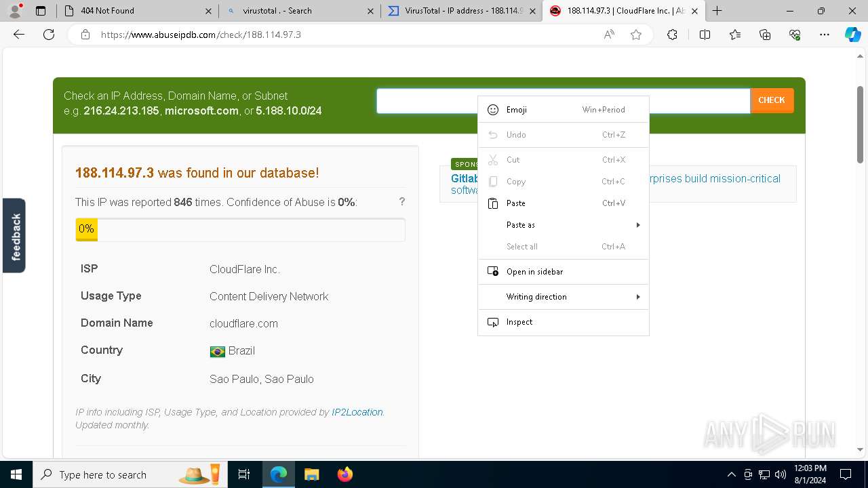Click the volume speaker tray icon

[x=780, y=474]
